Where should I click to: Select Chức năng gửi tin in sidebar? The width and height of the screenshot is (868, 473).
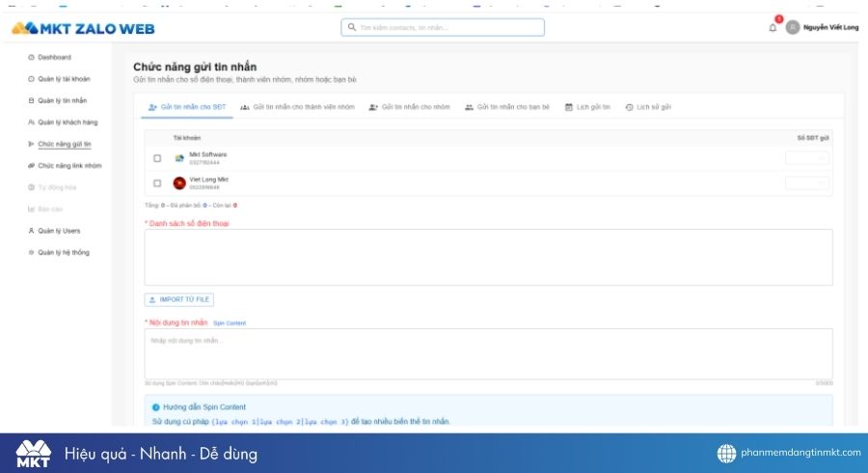coord(59,144)
